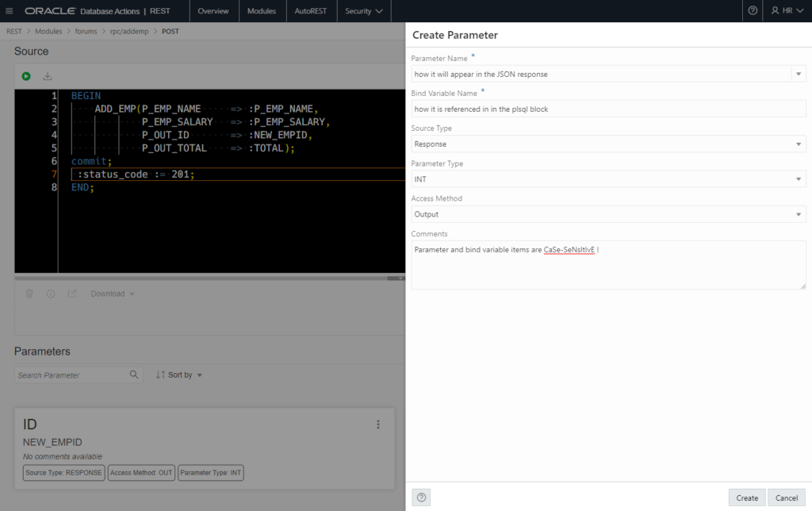812x511 pixels.
Task: Click the help icon in dialog footer
Action: click(x=422, y=498)
